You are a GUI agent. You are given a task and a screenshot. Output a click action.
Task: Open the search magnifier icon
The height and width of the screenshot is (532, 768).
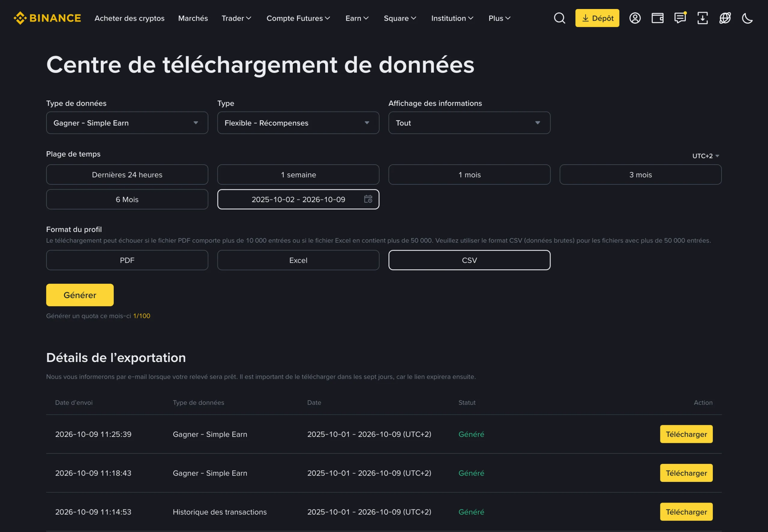click(559, 18)
